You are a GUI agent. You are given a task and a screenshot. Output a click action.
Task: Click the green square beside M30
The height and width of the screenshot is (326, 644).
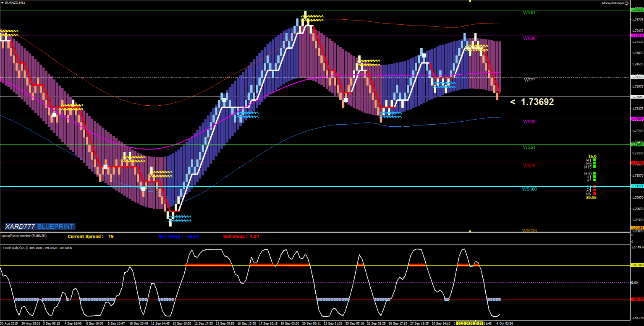[x=594, y=174]
